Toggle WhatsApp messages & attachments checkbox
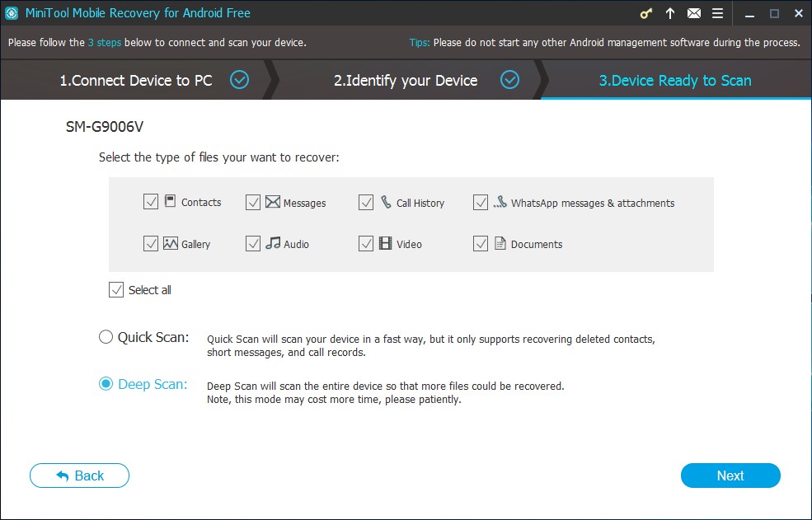The height and width of the screenshot is (520, 812). click(481, 202)
